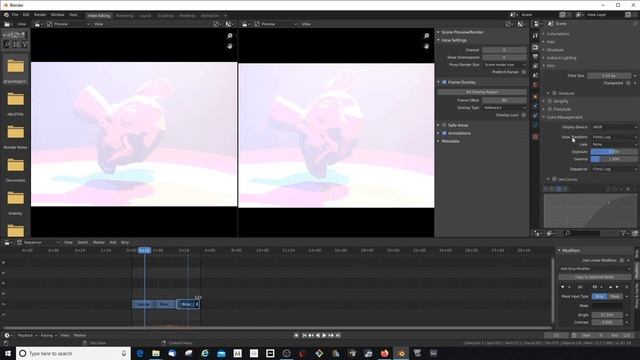
Task: Toggle Use Curves checkbox
Action: click(x=554, y=179)
